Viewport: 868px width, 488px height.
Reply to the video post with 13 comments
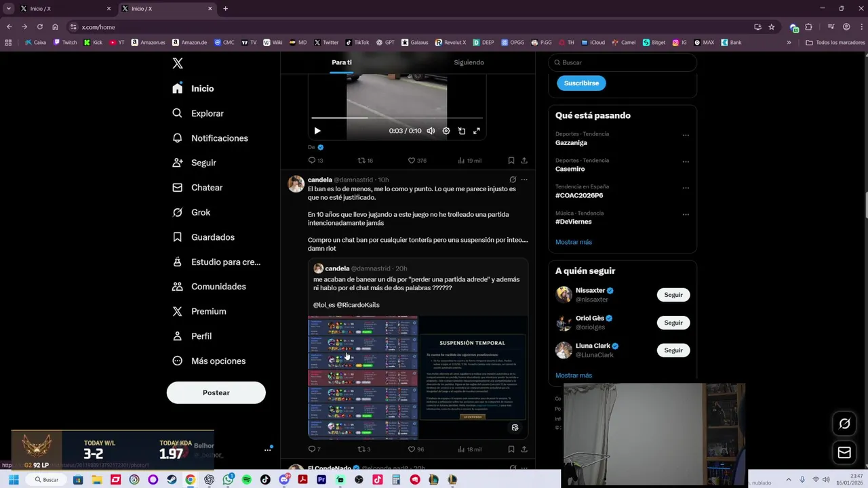coord(315,161)
